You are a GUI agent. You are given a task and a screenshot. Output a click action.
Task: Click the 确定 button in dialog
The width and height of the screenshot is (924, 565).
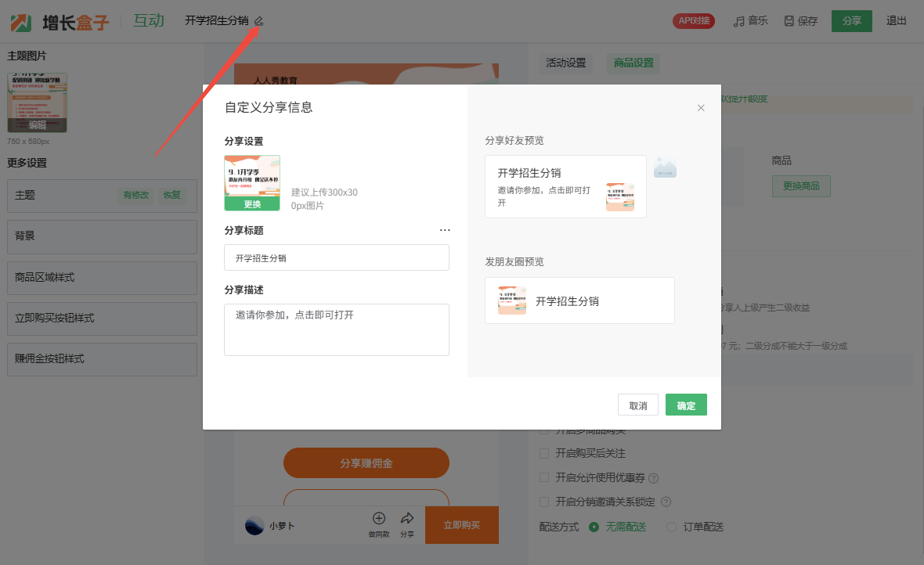pyautogui.click(x=686, y=405)
